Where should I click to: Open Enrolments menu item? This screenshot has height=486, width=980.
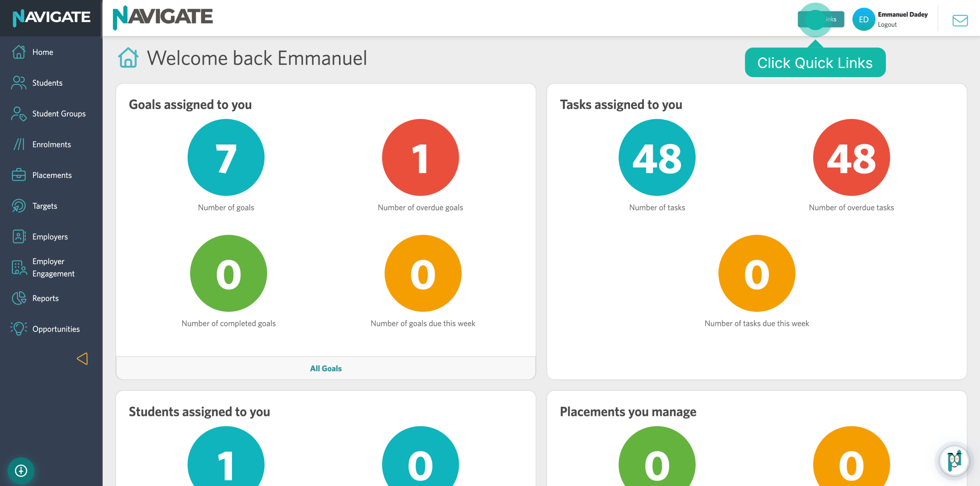click(51, 144)
